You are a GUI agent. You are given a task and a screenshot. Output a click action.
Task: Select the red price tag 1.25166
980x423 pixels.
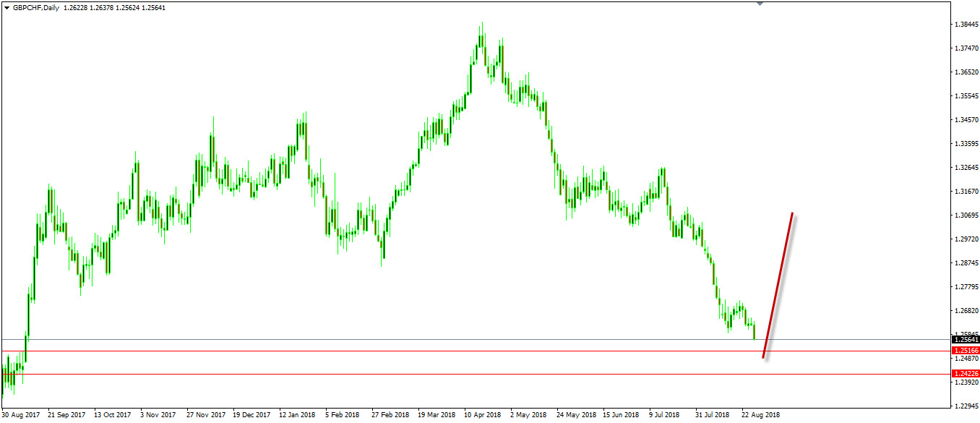click(966, 351)
